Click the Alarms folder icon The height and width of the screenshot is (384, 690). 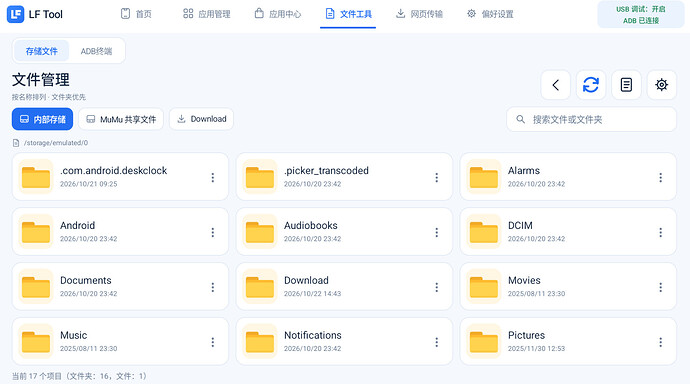coord(484,177)
